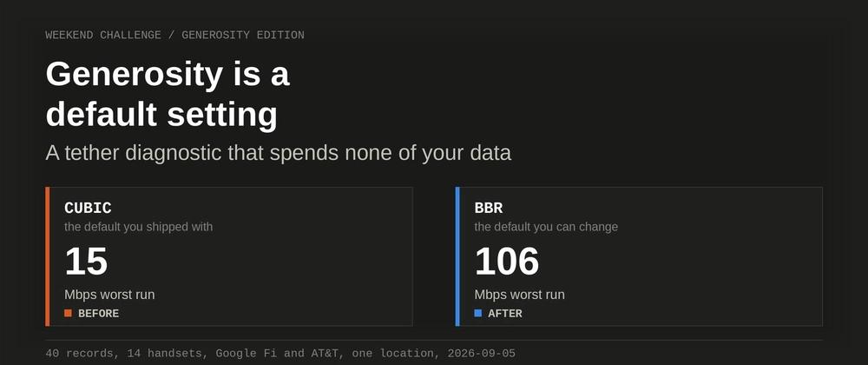Click 'Mbps worst run' under 106
868x365 pixels.
[520, 295]
